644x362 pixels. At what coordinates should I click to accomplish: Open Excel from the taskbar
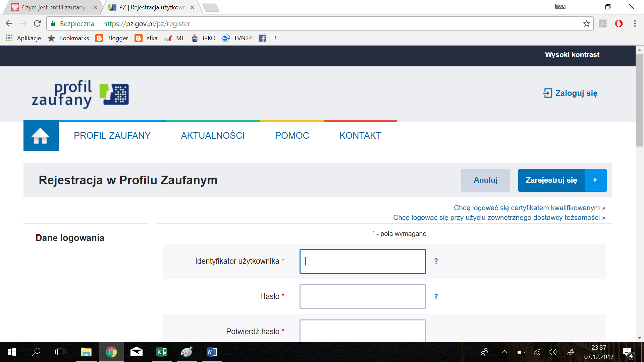tap(162, 352)
